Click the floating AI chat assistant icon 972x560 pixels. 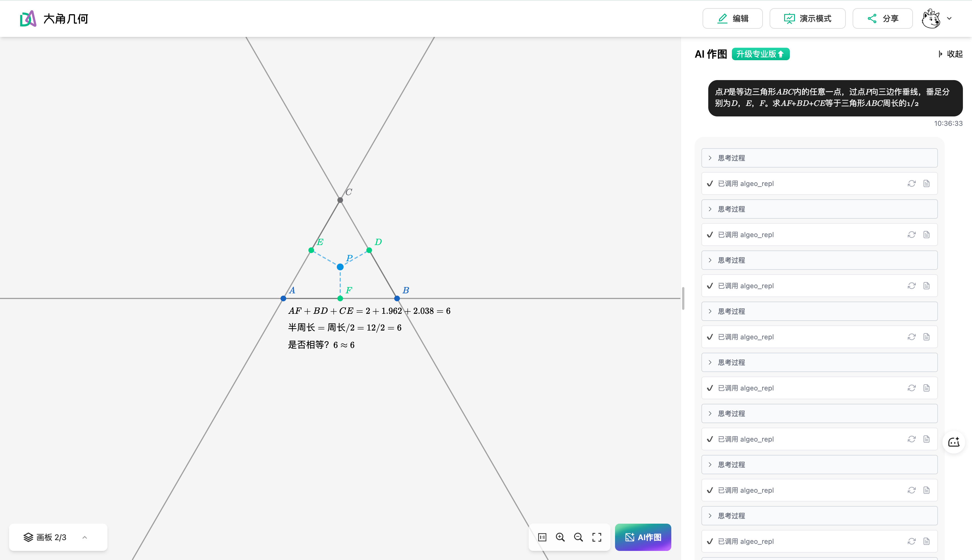pyautogui.click(x=954, y=442)
